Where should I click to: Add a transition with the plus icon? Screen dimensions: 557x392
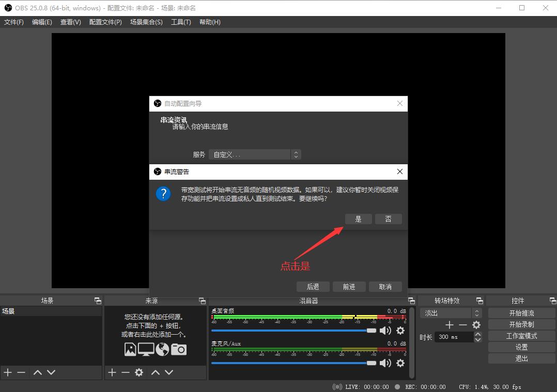(450, 324)
